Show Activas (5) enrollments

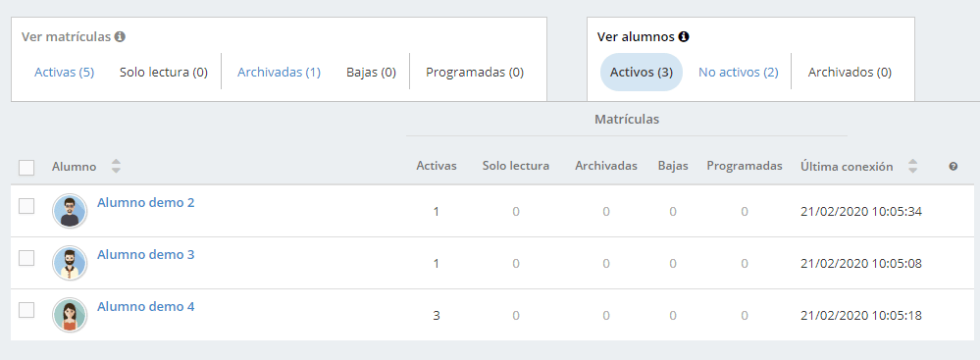[x=65, y=72]
